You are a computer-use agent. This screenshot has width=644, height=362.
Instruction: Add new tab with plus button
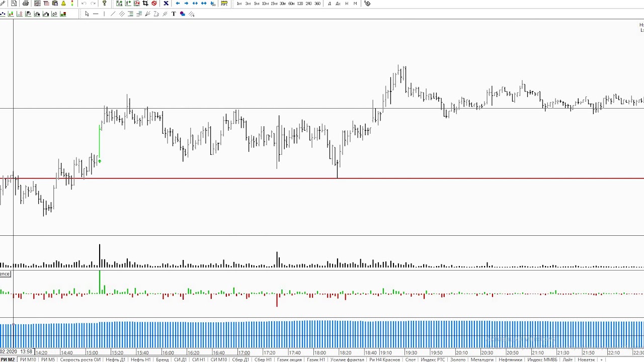click(x=601, y=359)
